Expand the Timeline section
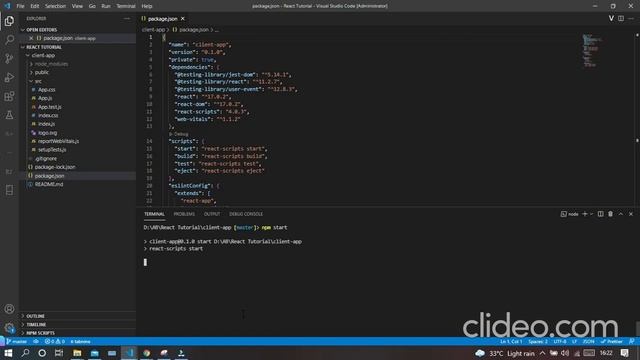Viewport: 640px width, 360px height. 78,324
